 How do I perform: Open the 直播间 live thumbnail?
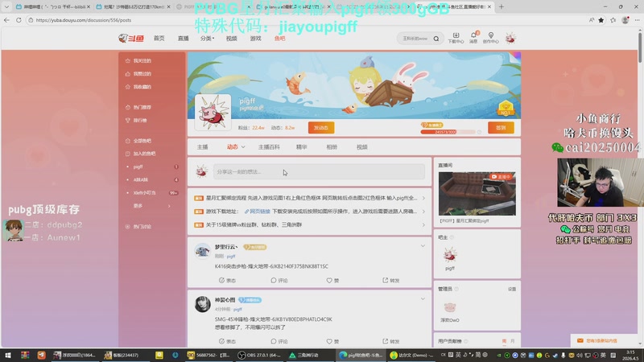pyautogui.click(x=477, y=194)
